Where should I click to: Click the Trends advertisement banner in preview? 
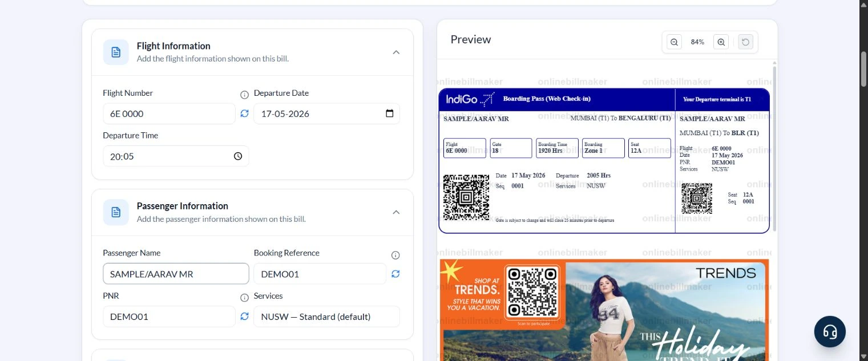point(604,310)
